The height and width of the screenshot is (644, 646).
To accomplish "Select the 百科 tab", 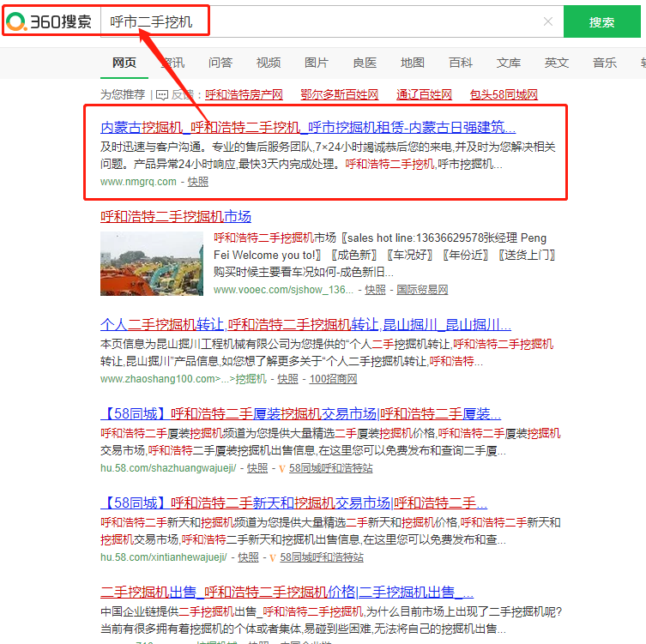I will (x=461, y=63).
